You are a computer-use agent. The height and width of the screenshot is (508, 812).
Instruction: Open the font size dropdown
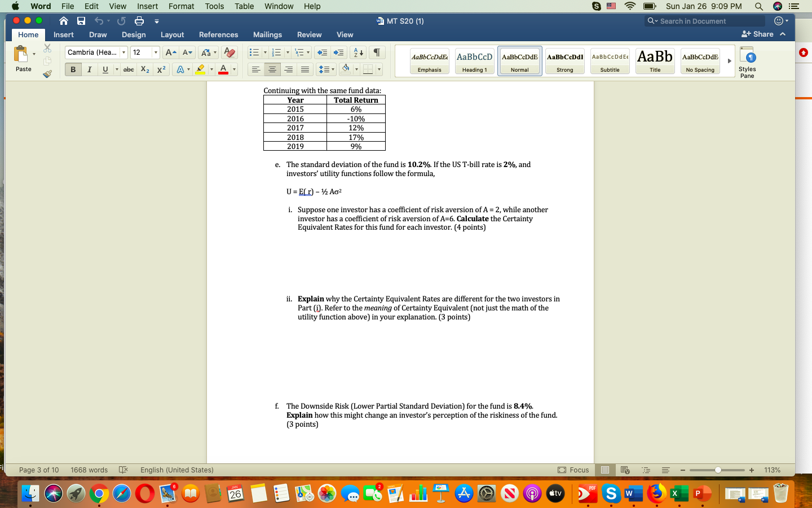[x=156, y=52]
